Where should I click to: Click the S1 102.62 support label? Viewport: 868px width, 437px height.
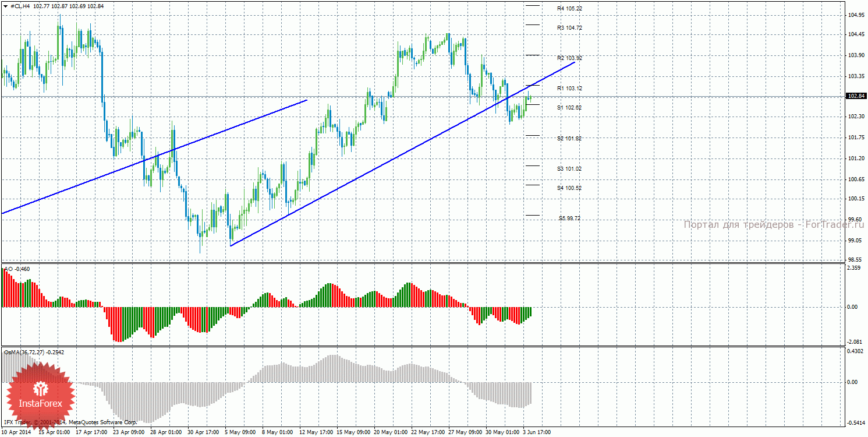coord(569,108)
